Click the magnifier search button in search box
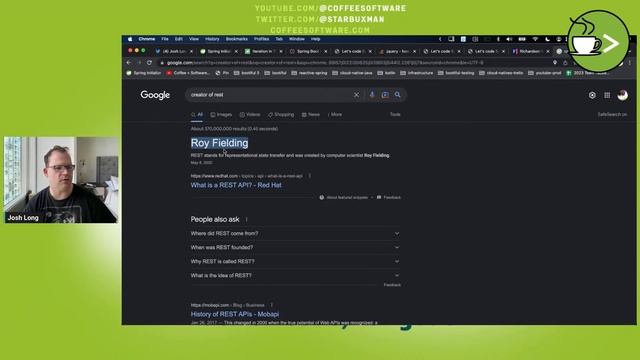 tap(398, 95)
